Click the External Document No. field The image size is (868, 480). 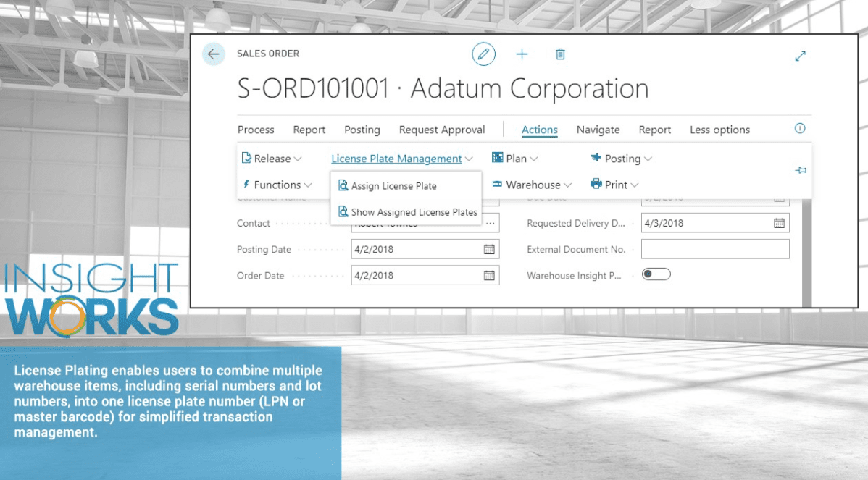[x=715, y=249]
